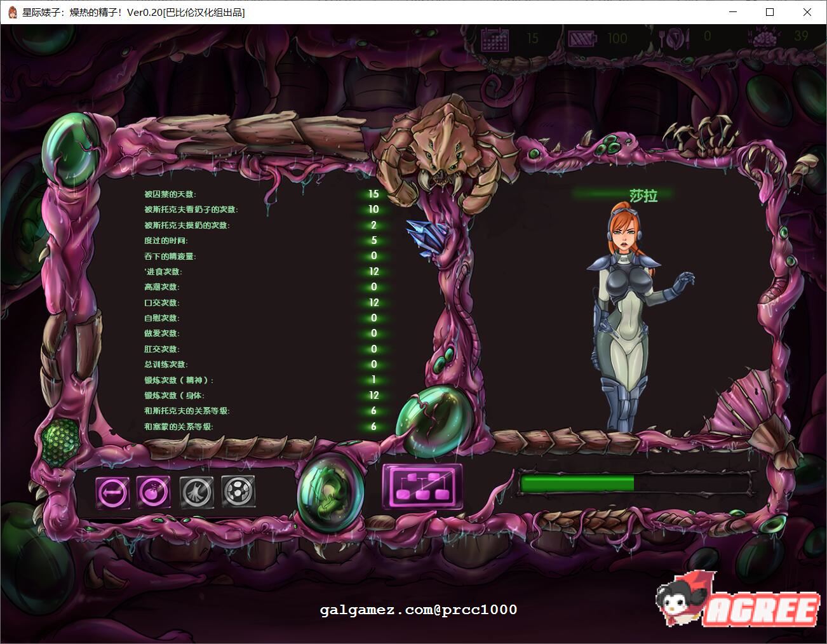827x644 pixels.
Task: Select the gray spotted circle icon
Action: [238, 491]
